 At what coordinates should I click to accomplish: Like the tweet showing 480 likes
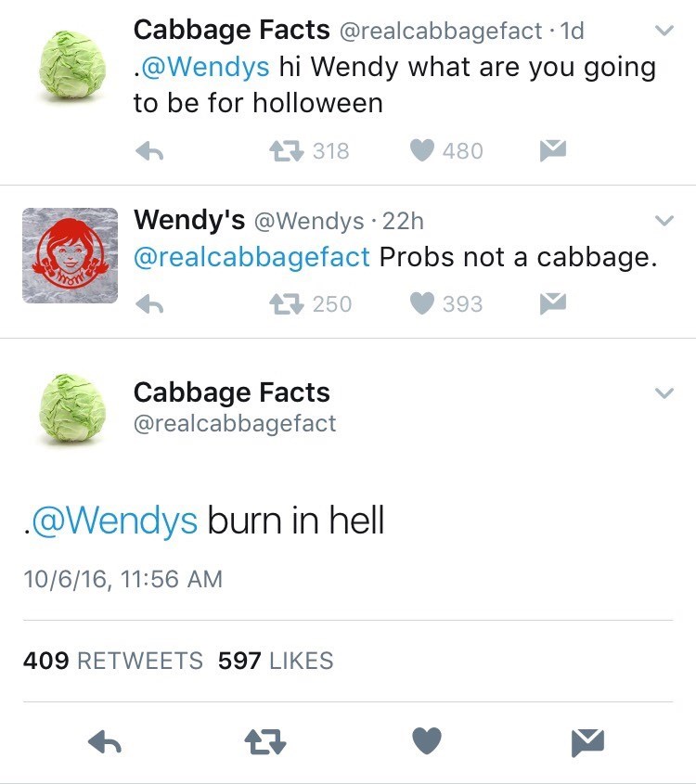(x=422, y=151)
